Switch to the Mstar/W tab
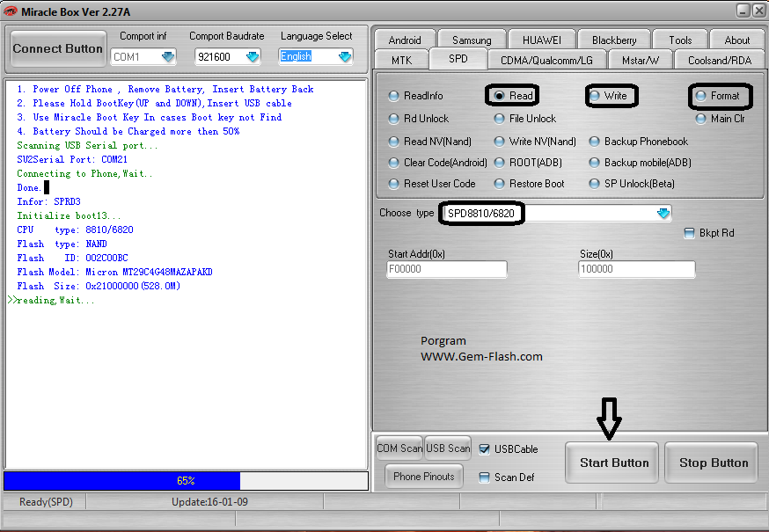The image size is (769, 532). click(641, 61)
